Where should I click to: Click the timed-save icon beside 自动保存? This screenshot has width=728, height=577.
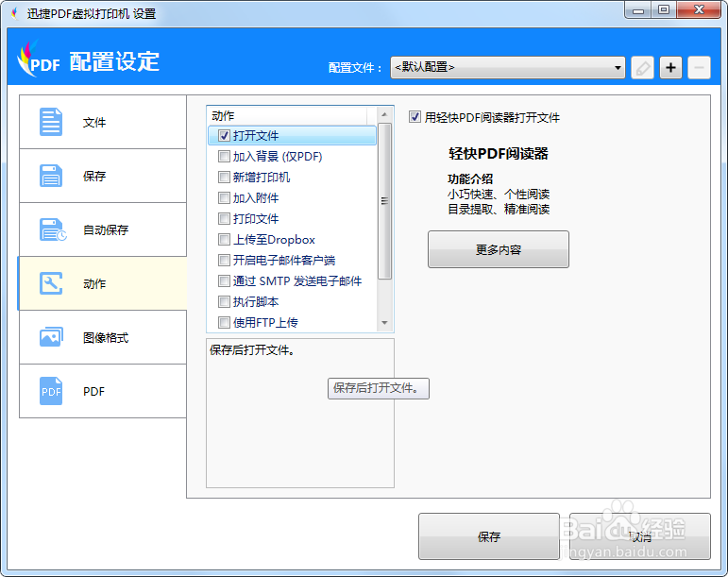[x=53, y=229]
